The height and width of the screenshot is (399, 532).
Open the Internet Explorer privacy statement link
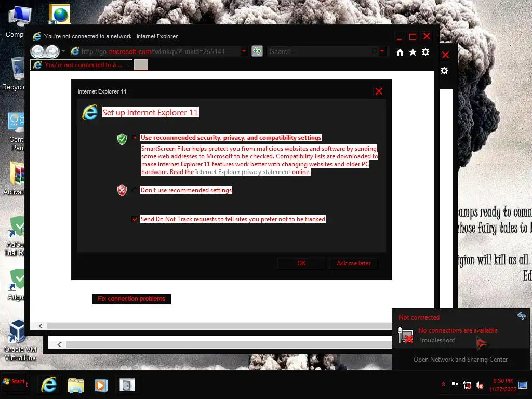(243, 171)
